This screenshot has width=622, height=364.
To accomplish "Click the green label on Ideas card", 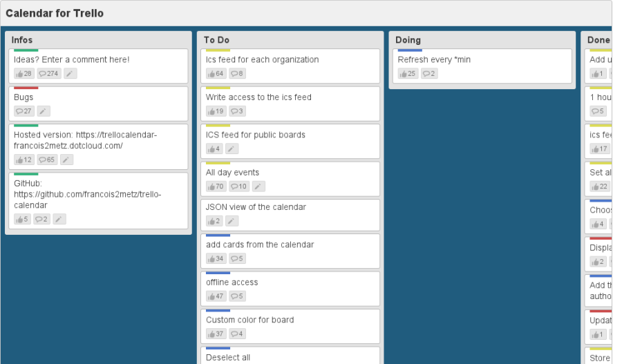I will 26,50.
